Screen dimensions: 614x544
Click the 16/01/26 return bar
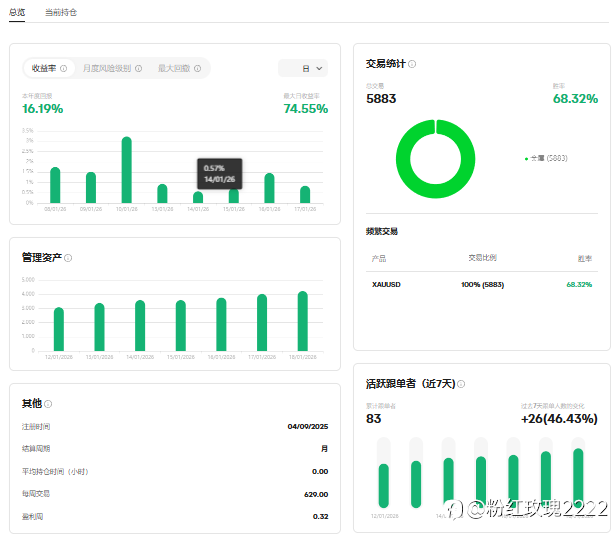point(269,188)
